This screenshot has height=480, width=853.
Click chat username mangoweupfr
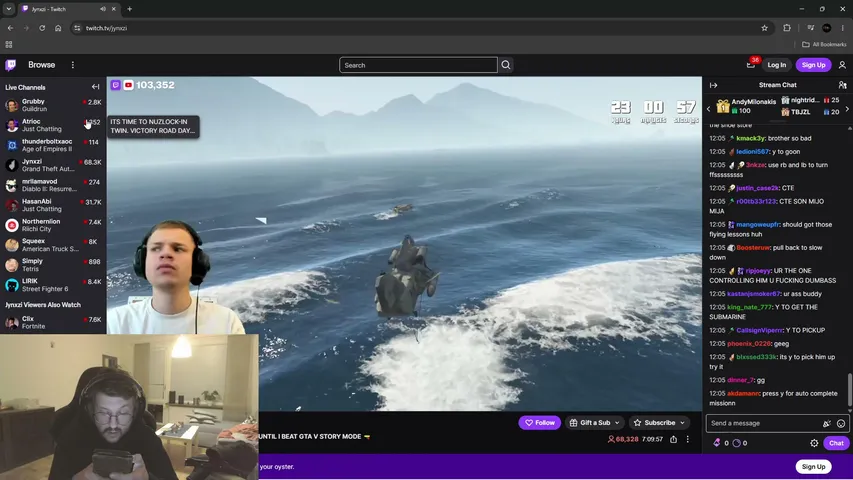[x=758, y=224]
